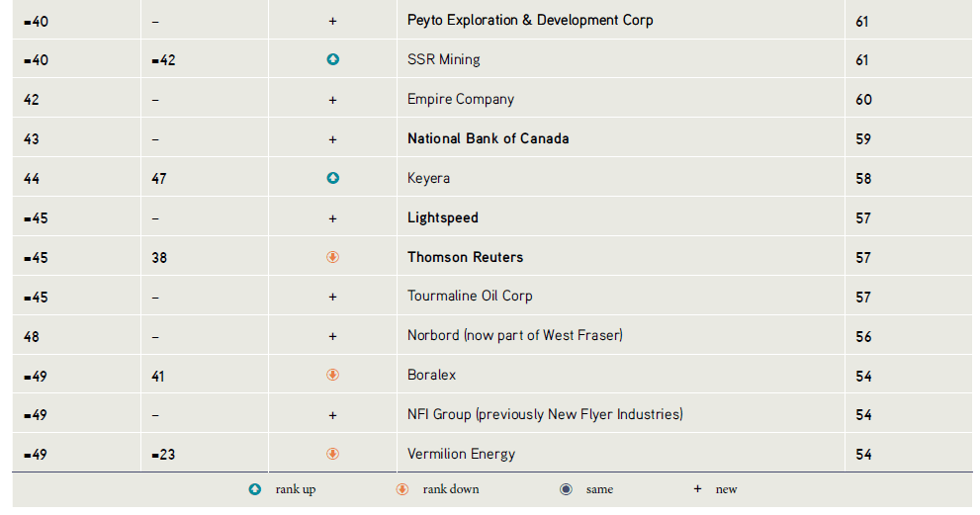The width and height of the screenshot is (980, 515).
Task: Click previous rank 47 for Keyera
Action: click(x=159, y=179)
